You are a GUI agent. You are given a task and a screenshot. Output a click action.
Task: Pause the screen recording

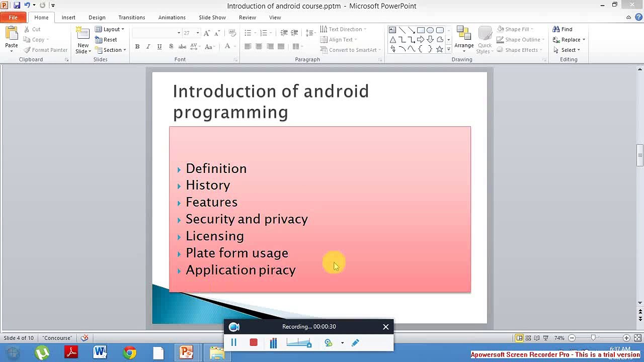point(234,343)
